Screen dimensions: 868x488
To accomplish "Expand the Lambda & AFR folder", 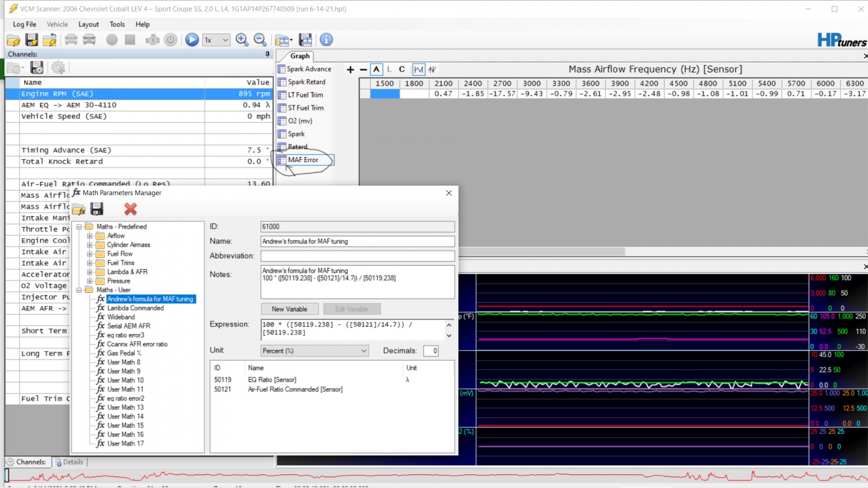I will pos(90,272).
